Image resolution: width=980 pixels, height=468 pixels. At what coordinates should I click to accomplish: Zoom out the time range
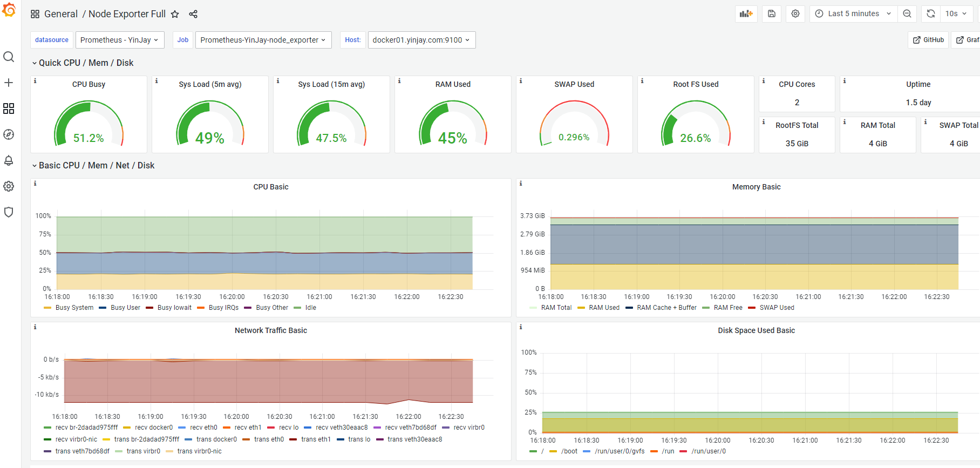(x=907, y=13)
